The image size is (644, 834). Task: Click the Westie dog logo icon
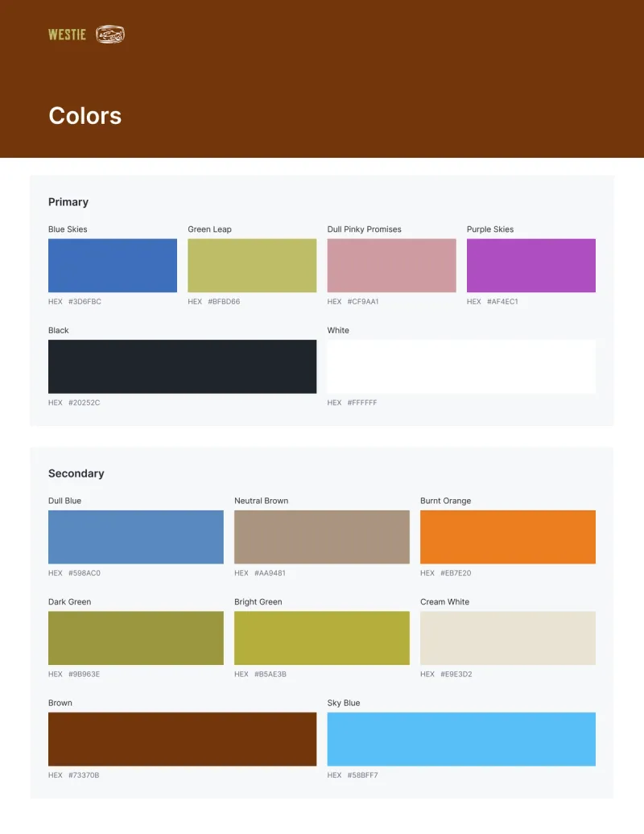pyautogui.click(x=110, y=35)
